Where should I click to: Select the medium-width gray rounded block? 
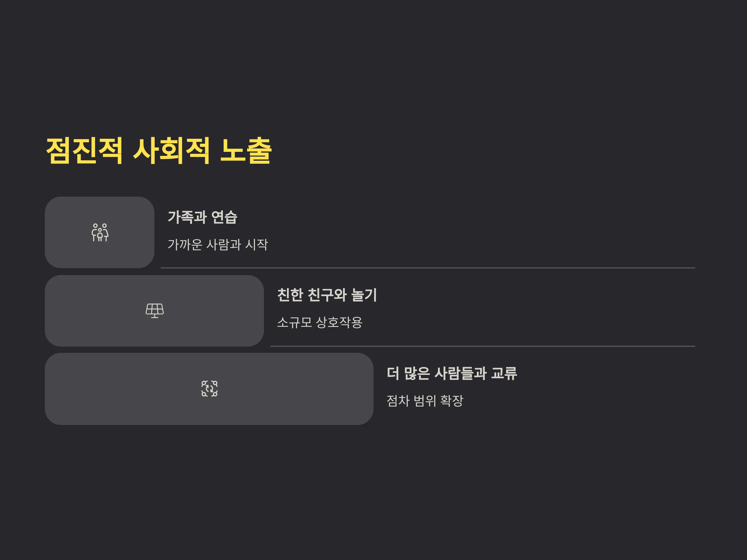point(154,311)
